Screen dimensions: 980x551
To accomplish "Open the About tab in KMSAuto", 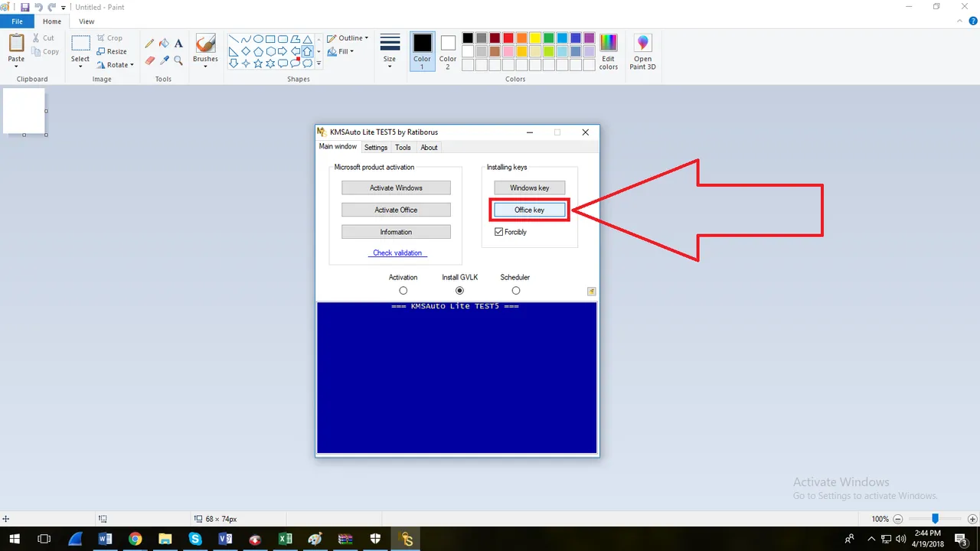I will pyautogui.click(x=430, y=147).
